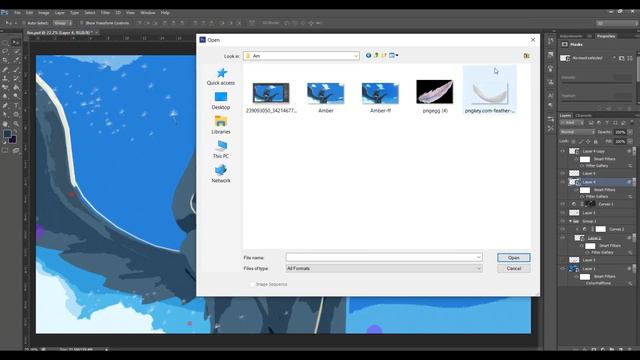Open the Image menu
This screenshot has height=360, width=640.
(43, 13)
